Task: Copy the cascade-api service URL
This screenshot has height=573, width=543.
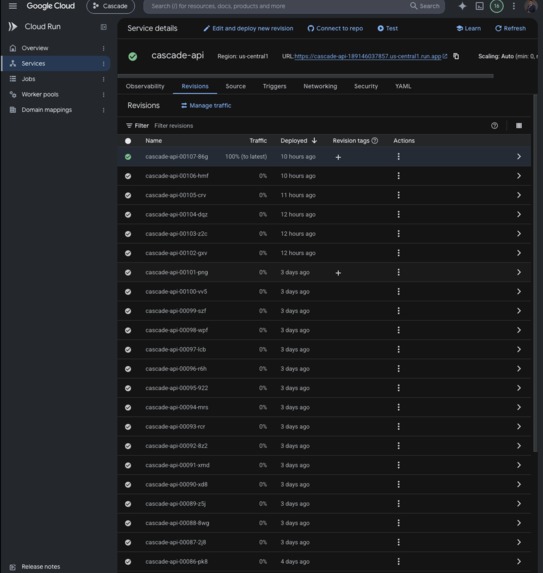Action: [456, 56]
